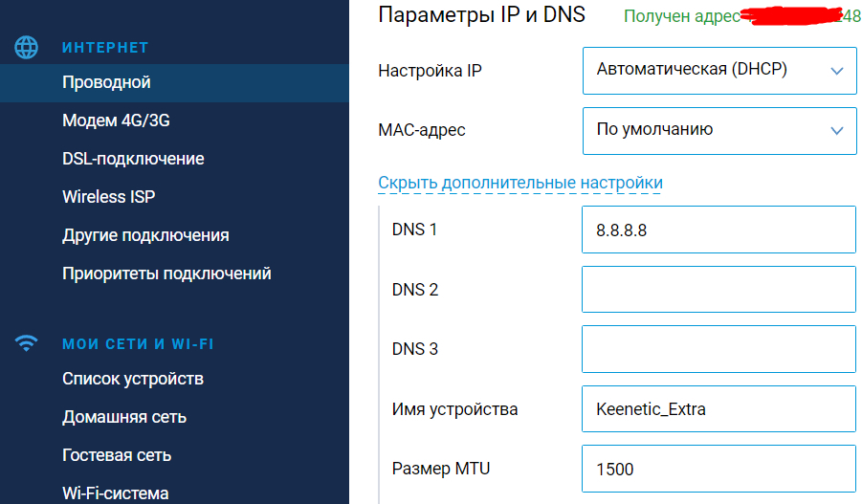The height and width of the screenshot is (504, 862).
Task: Click the DNS 1 input field
Action: coord(718,230)
